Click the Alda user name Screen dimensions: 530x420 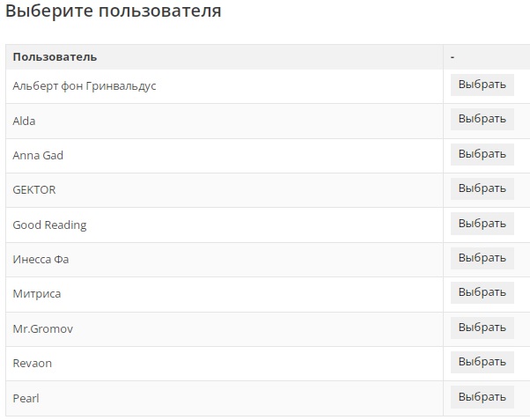24,121
